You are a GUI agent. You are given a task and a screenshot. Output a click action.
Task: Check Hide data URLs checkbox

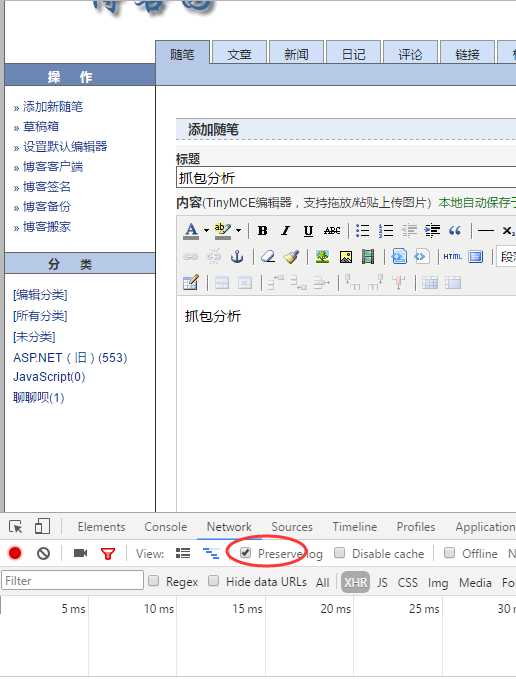click(213, 581)
